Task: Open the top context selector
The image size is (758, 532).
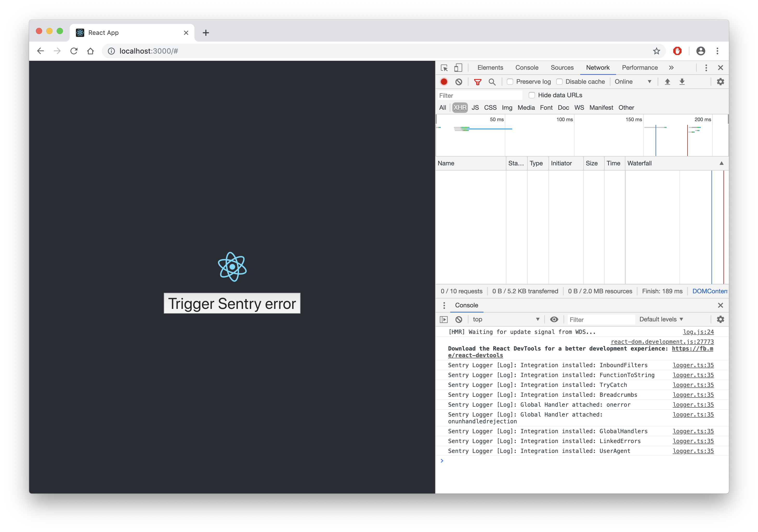Action: [505, 319]
